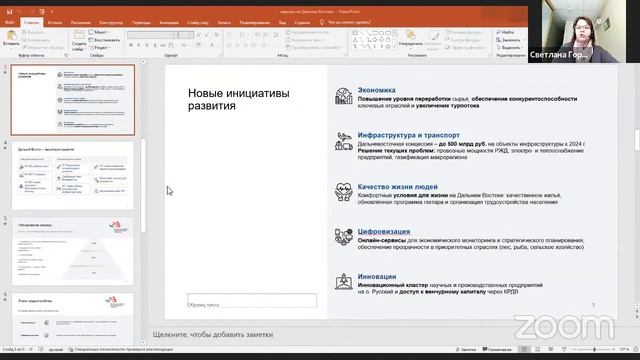This screenshot has width=640, height=360.
Task: Open the font size combo box
Action: click(x=186, y=35)
